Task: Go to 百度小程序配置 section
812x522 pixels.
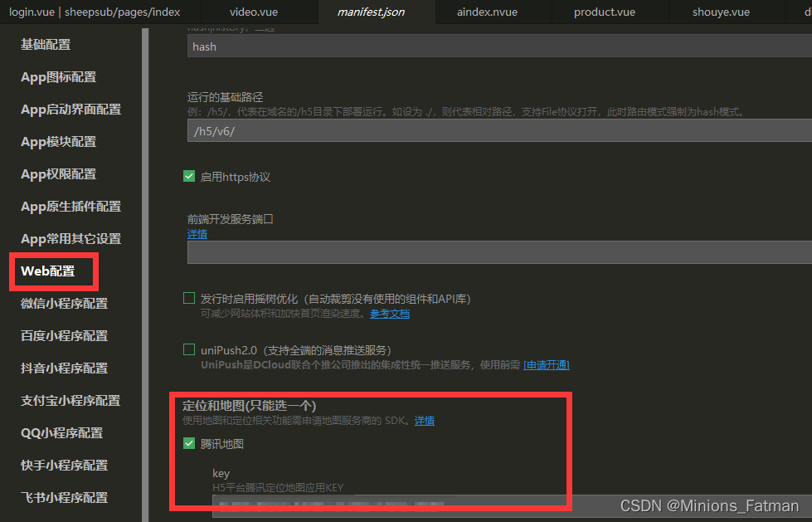Action: tap(64, 336)
